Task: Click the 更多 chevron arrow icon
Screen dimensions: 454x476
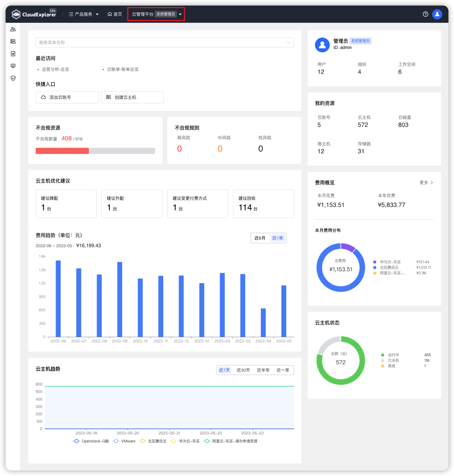Action: (x=432, y=182)
